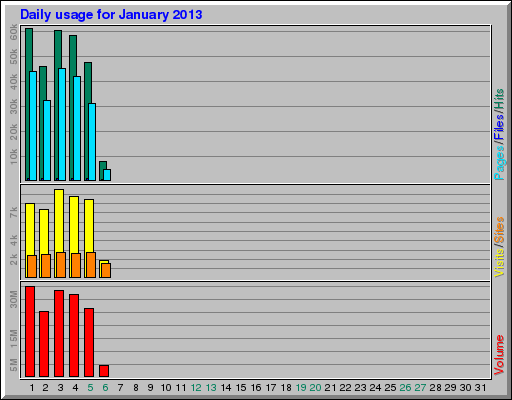Click the red Volume bar for day 1
Viewport: 512px width, 400px height.
(30, 331)
